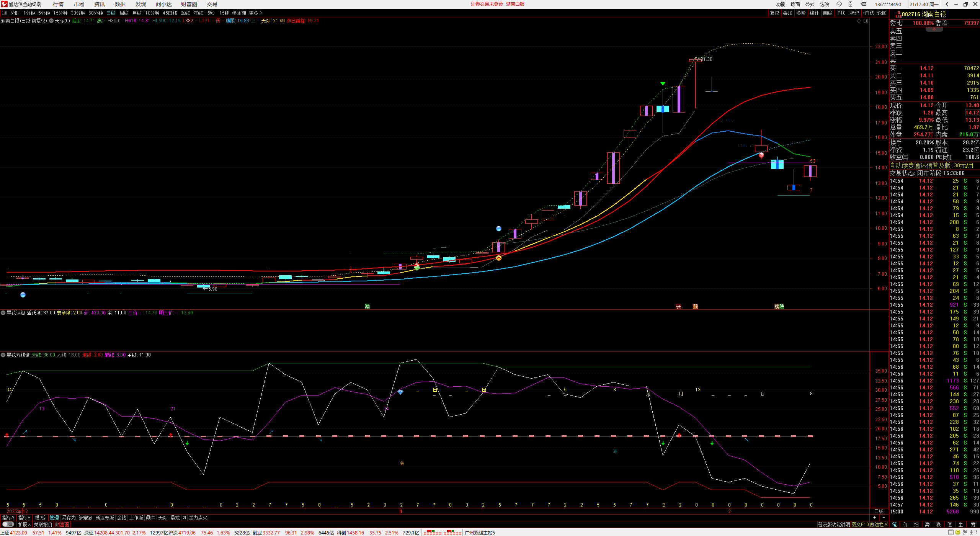
Task: Expand the 更多 periods dropdown
Action: pos(255,13)
